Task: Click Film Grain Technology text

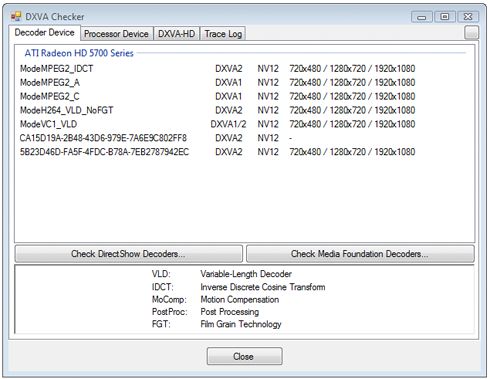Action: [241, 324]
